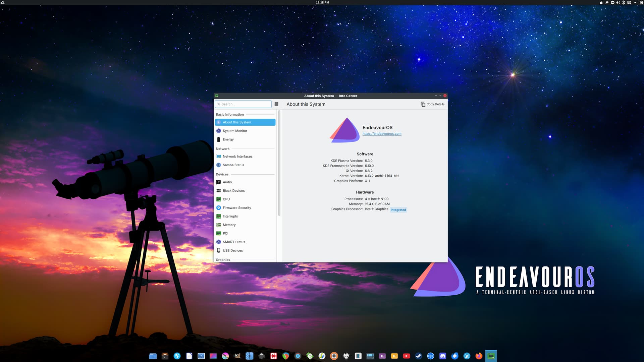Open the YouTube app in dock
The width and height of the screenshot is (644, 362).
tap(407, 356)
